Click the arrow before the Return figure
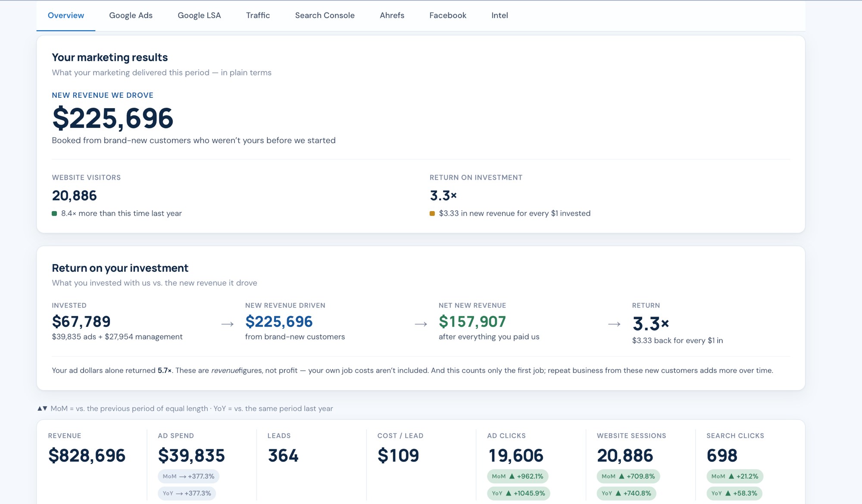The height and width of the screenshot is (504, 862). pyautogui.click(x=614, y=324)
